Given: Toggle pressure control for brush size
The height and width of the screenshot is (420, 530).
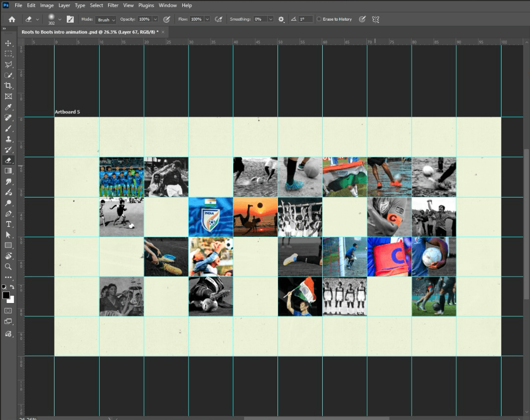Looking at the screenshot, I should 362,19.
